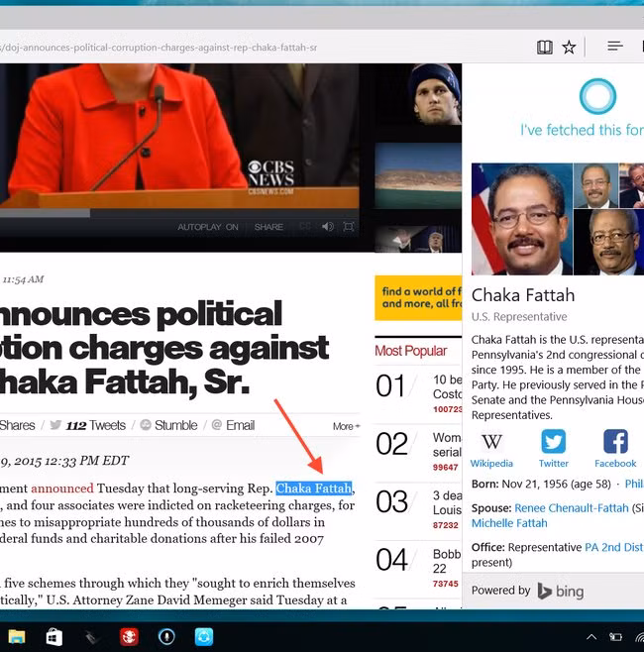This screenshot has width=644, height=652.
Task: Expand the More sharing options menu
Action: pos(346,426)
